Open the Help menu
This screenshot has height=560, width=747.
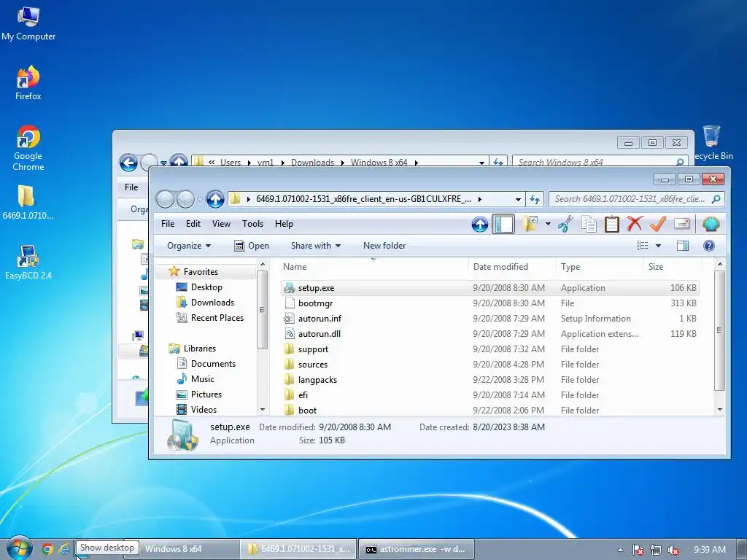[x=284, y=224]
